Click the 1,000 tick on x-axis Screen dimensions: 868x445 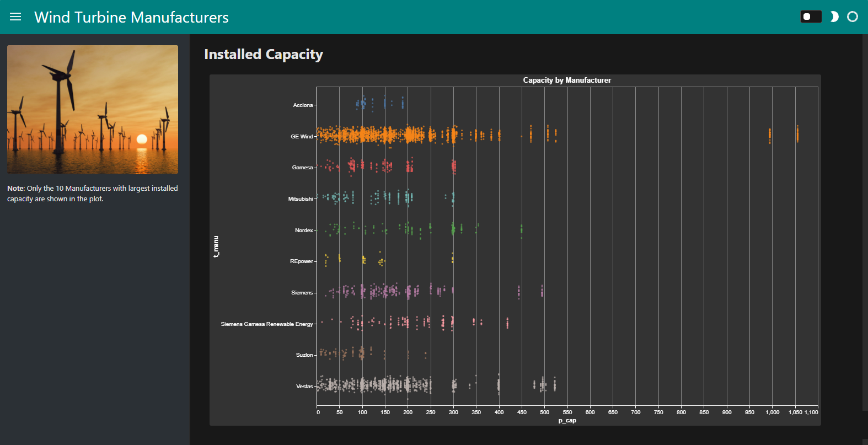pyautogui.click(x=772, y=412)
